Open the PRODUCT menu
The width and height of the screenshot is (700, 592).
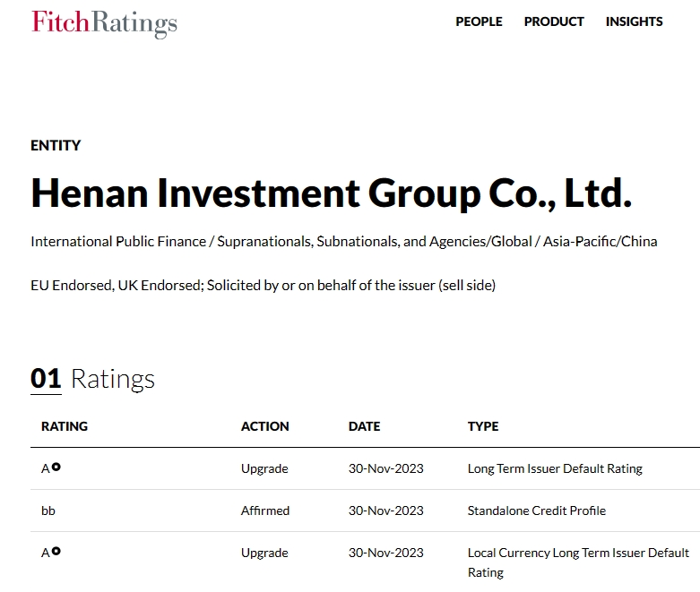(x=554, y=21)
